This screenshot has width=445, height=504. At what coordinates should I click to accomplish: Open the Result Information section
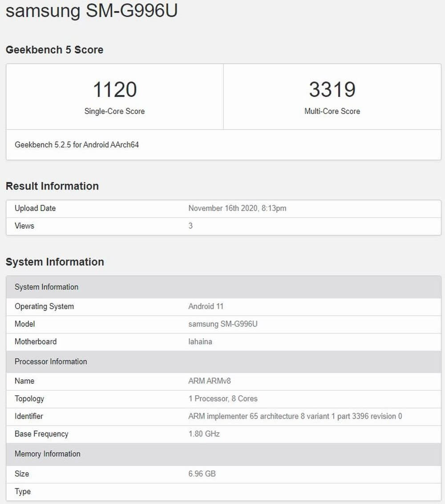point(52,186)
